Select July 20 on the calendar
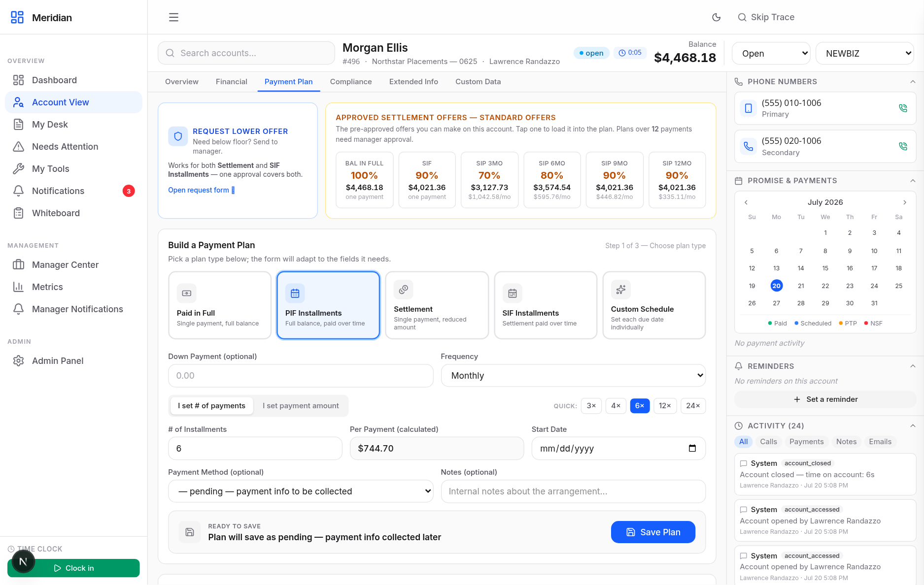Screen dimensions: 924x585 click(x=776, y=286)
